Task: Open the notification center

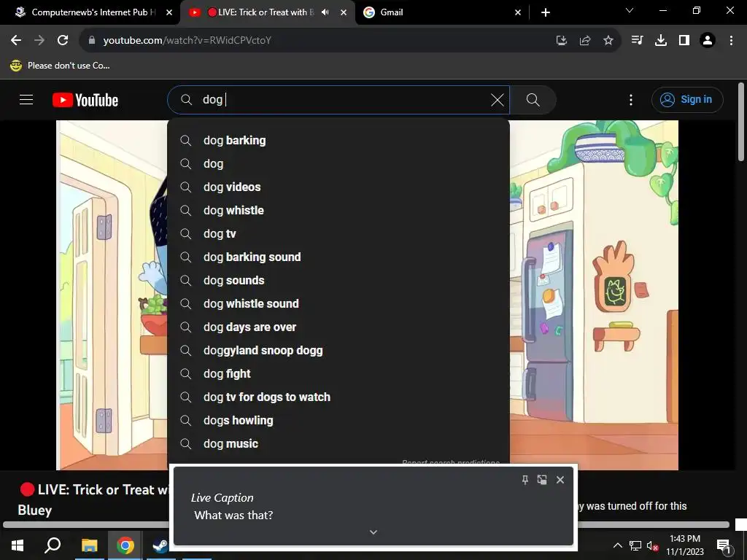Action: coord(724,546)
